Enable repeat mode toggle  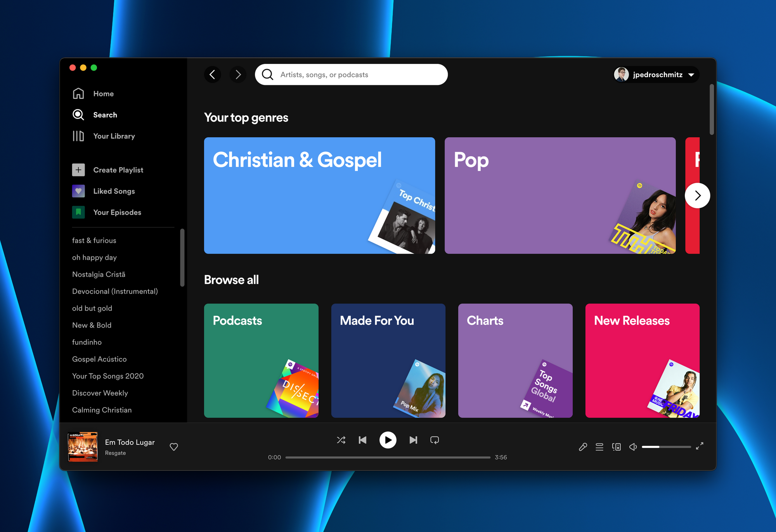coord(435,440)
